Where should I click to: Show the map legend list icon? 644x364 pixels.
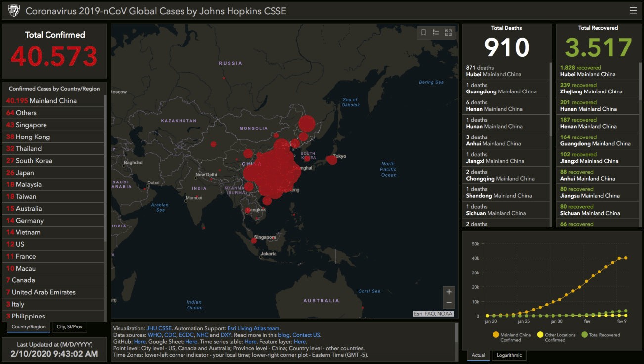point(436,33)
